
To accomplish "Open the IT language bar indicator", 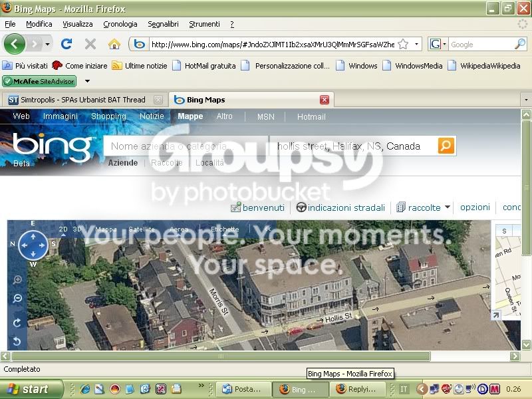I will click(404, 389).
